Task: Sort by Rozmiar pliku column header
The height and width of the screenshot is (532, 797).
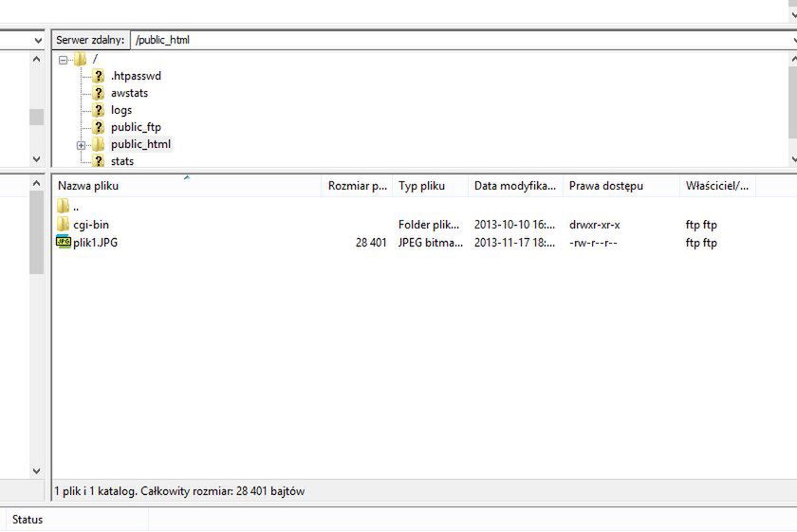Action: 358,186
